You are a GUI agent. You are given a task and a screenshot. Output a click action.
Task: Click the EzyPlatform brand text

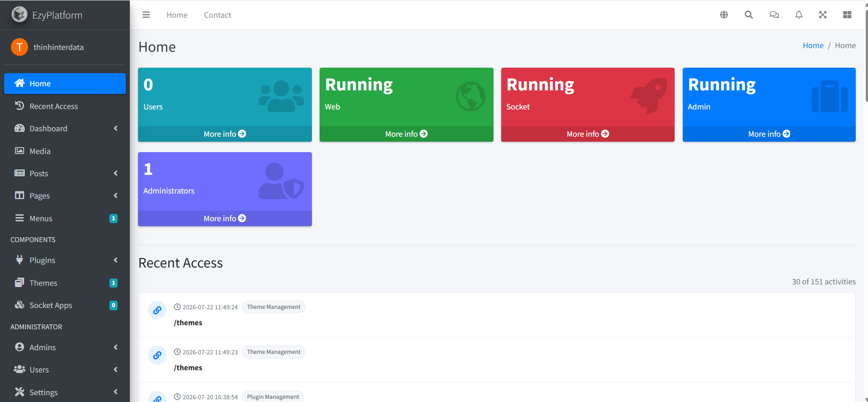(57, 15)
